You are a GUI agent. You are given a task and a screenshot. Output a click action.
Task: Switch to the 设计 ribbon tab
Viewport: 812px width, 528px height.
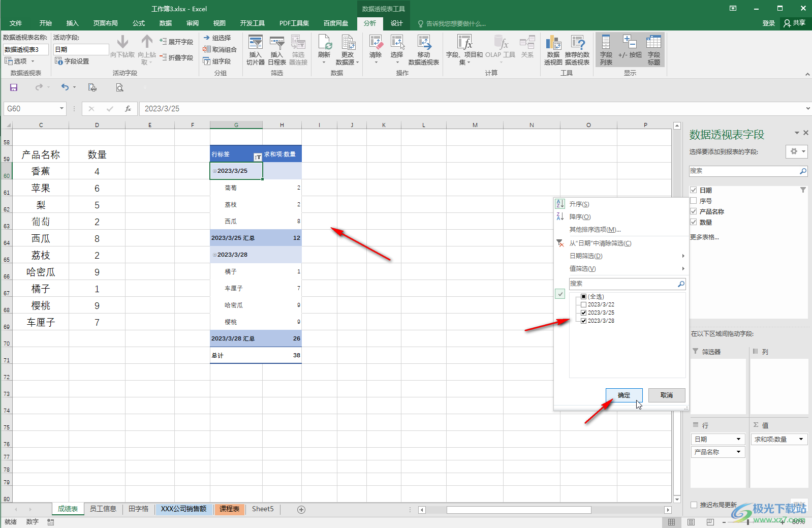[x=397, y=23]
